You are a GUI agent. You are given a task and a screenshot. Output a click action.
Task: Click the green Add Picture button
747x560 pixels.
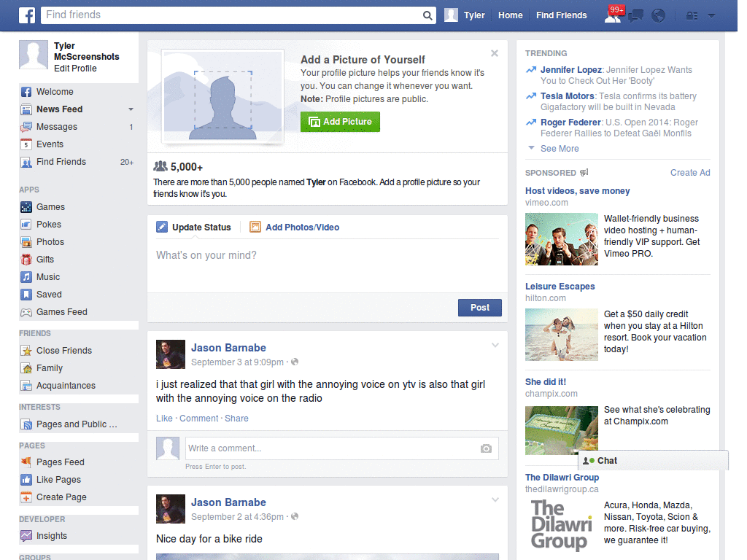tap(340, 122)
